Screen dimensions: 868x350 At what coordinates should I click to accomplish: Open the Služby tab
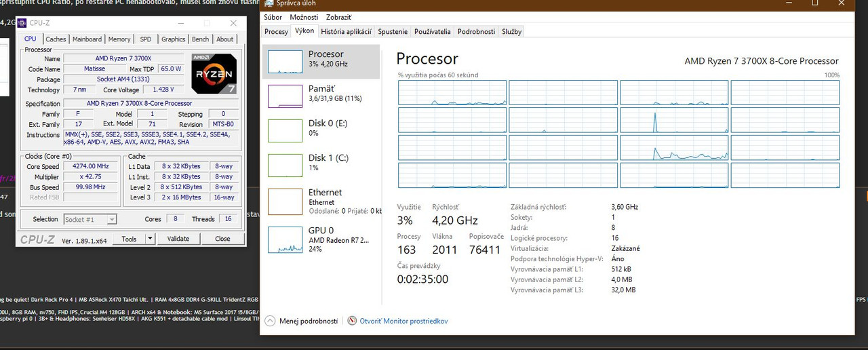pyautogui.click(x=511, y=32)
